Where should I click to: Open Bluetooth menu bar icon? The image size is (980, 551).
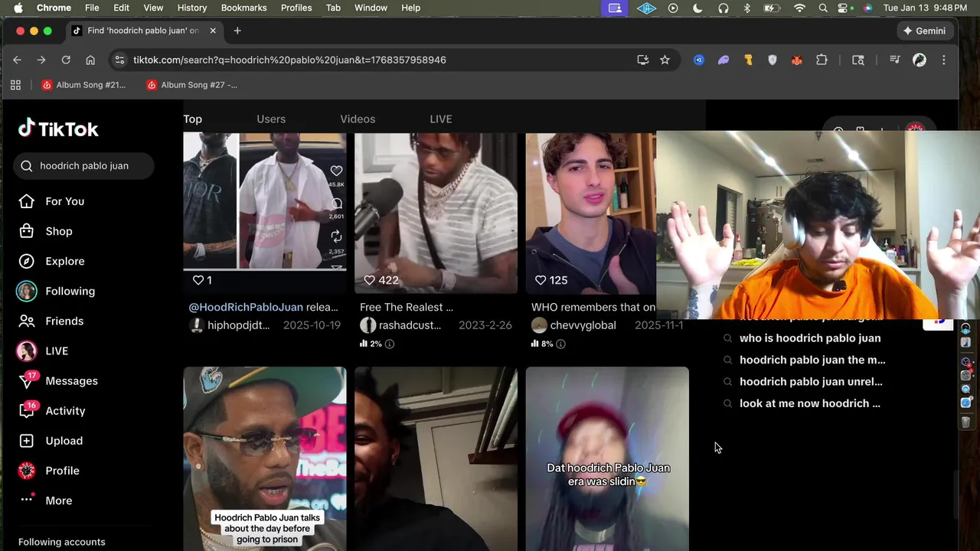(x=748, y=8)
